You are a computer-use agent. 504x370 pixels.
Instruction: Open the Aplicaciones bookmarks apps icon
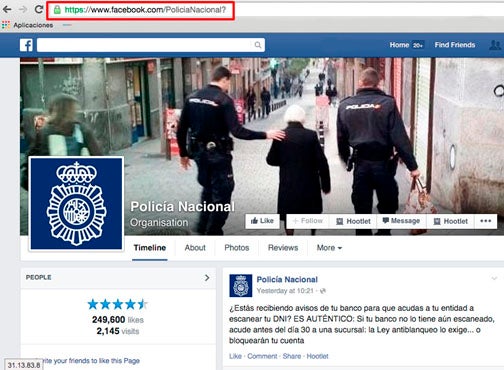coord(6,25)
